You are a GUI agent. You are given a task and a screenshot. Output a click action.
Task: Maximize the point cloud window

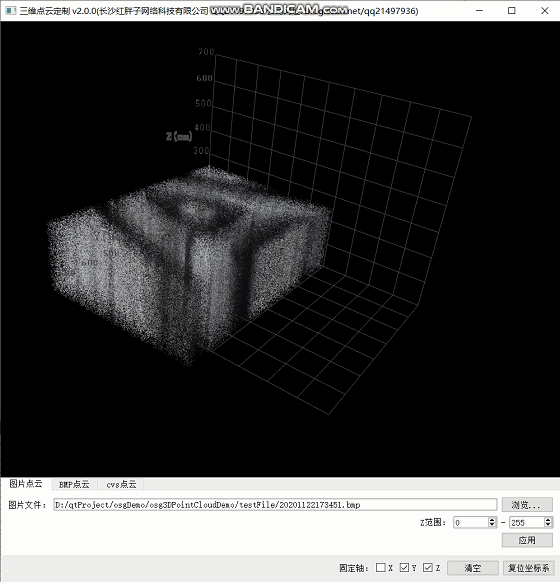click(x=512, y=11)
